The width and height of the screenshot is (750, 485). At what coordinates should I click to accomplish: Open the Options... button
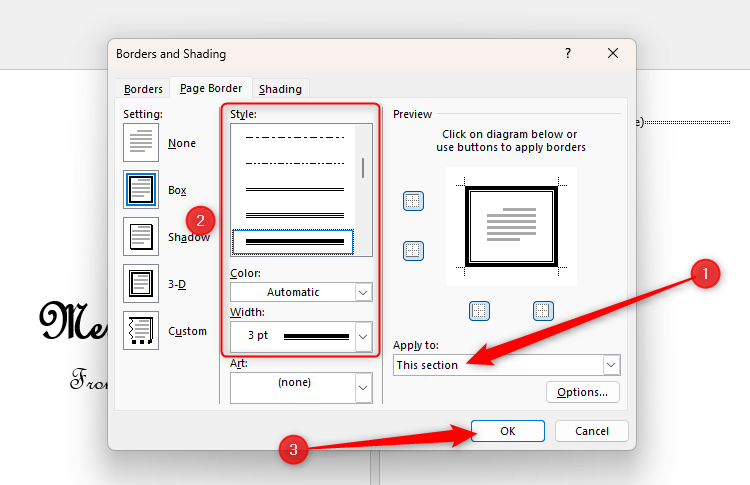(x=583, y=392)
